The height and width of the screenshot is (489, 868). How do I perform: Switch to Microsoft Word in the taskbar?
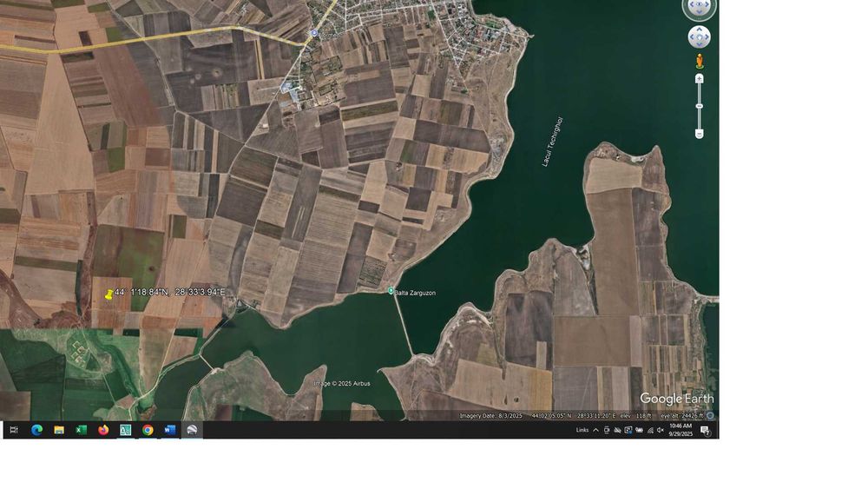point(169,430)
